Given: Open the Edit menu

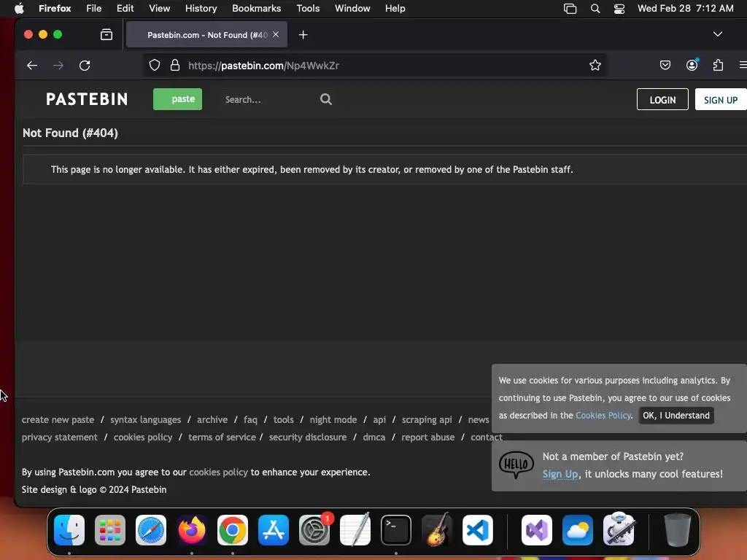Looking at the screenshot, I should [125, 8].
